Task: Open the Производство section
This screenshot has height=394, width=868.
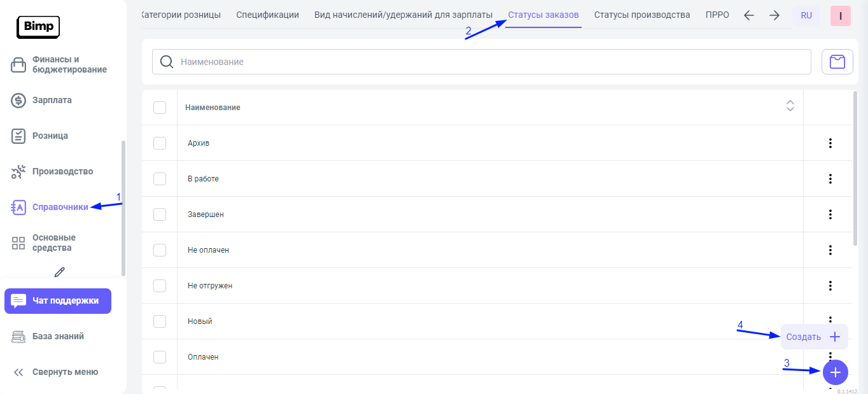Action: click(x=62, y=171)
